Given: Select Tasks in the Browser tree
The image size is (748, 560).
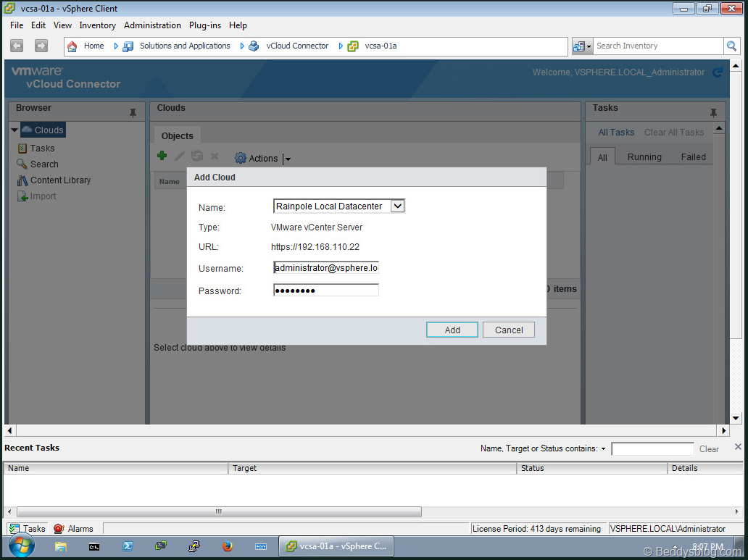Looking at the screenshot, I should tap(36, 149).
